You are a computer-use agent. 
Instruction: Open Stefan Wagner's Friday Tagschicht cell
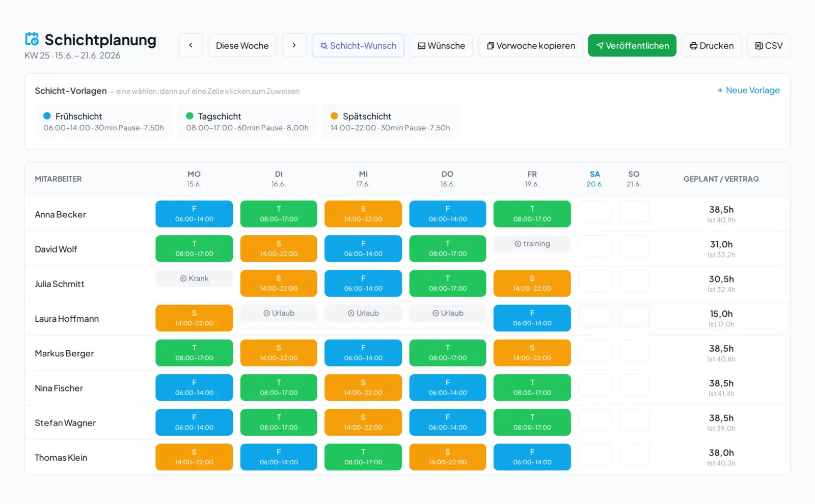coord(532,422)
